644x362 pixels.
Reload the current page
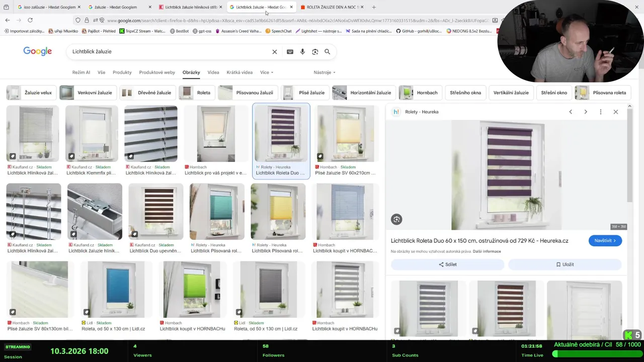pyautogui.click(x=30, y=20)
